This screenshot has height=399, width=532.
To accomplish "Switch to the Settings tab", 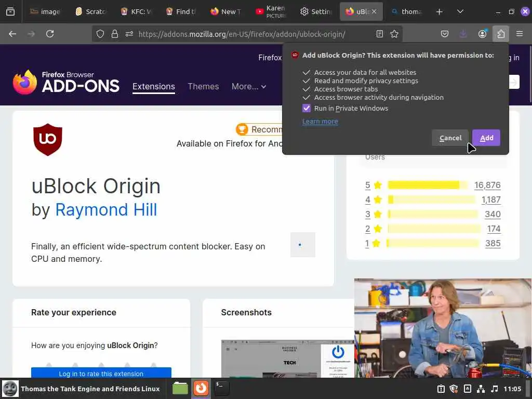I will [x=316, y=11].
